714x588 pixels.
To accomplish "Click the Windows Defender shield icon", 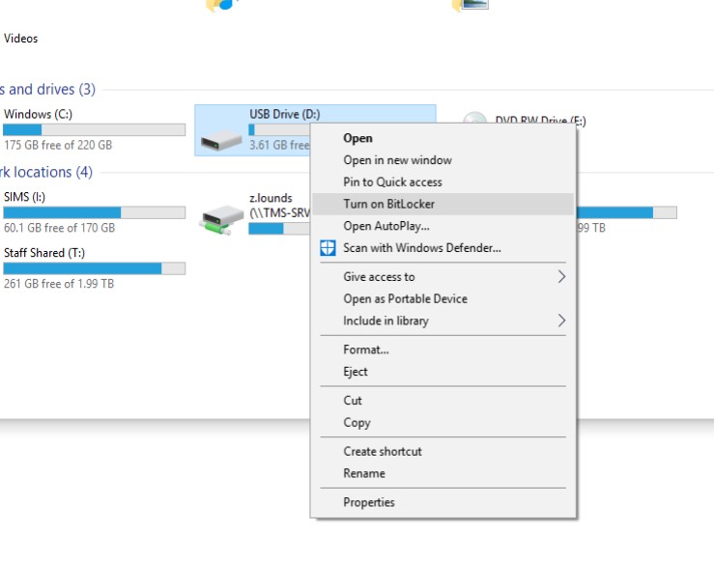I will click(328, 248).
